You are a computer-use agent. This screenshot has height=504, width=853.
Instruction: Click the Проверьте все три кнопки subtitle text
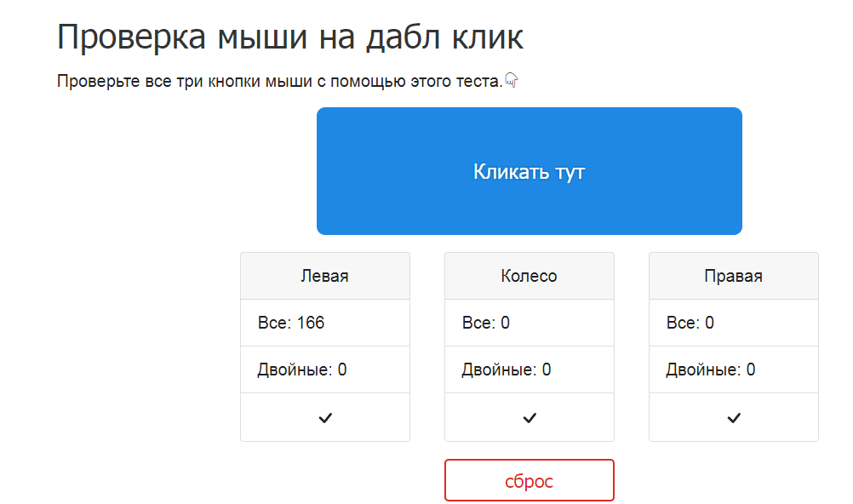279,82
